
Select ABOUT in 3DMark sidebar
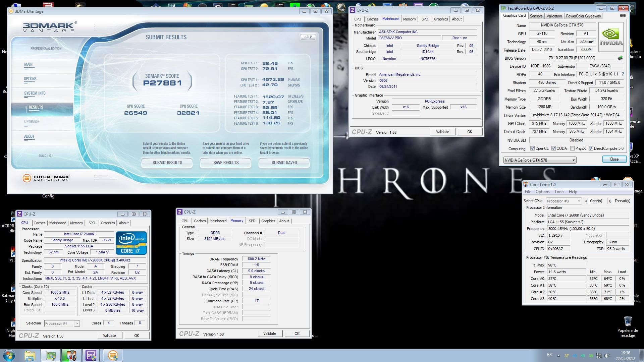(29, 136)
